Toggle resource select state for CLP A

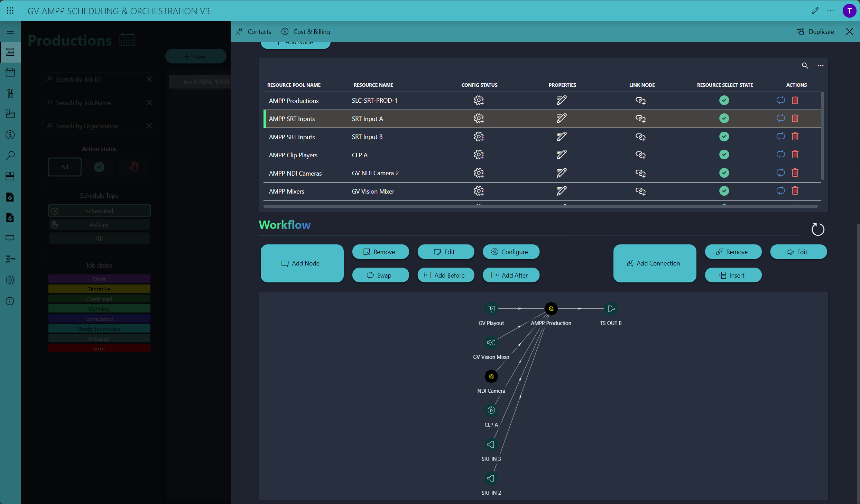pos(724,155)
